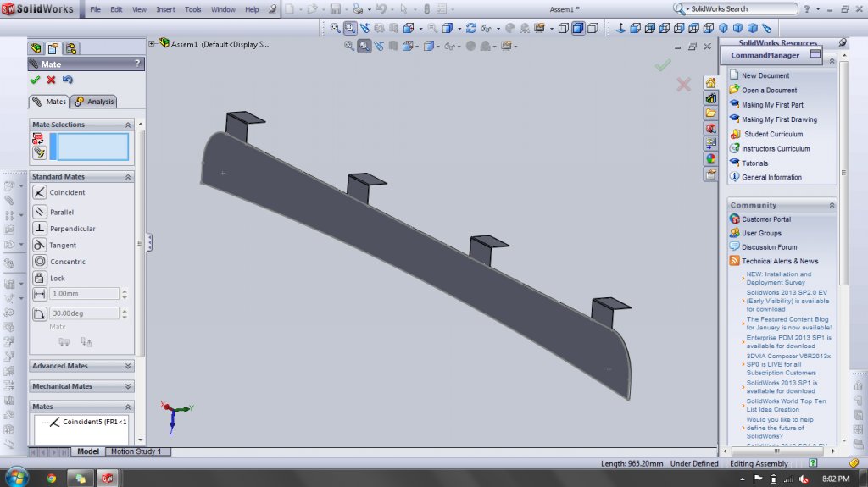Select the Normal To view icon
Image resolution: width=868 pixels, height=487 pixels.
pos(620,28)
